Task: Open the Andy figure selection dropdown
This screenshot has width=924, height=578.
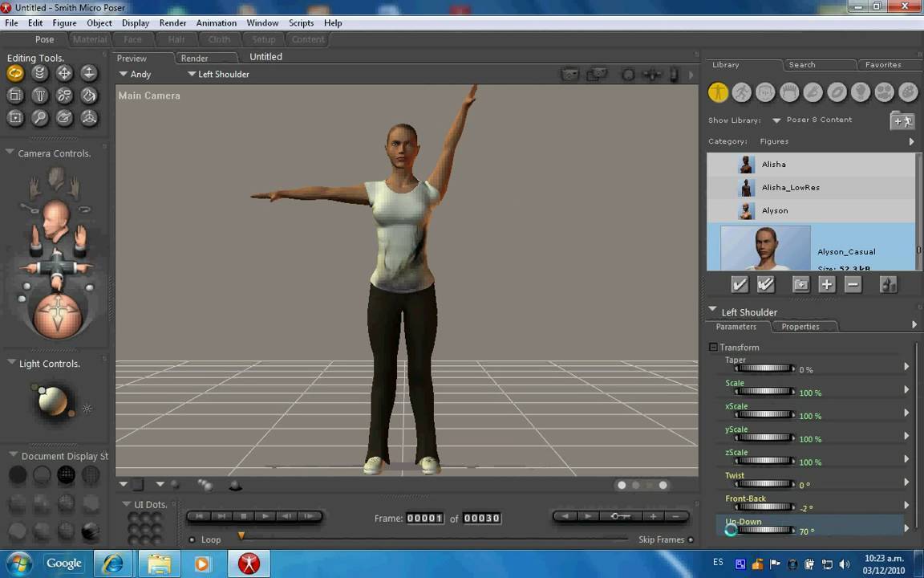Action: (x=134, y=74)
